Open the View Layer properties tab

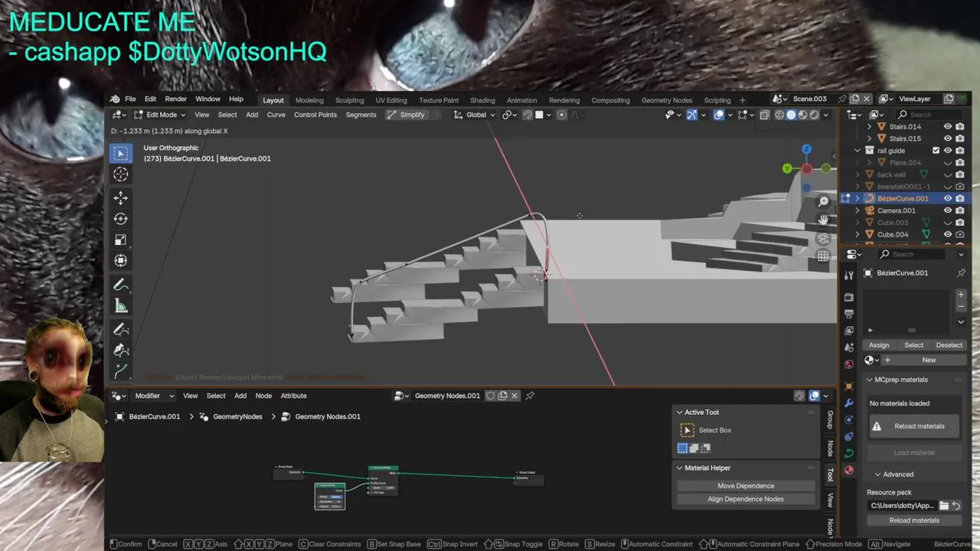tap(848, 331)
